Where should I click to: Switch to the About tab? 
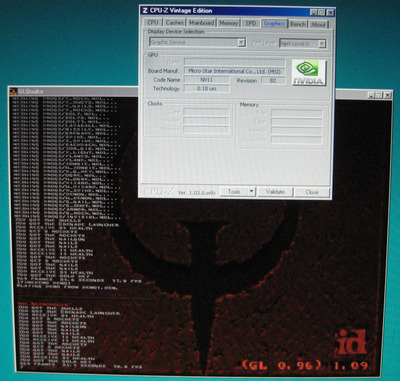point(318,24)
